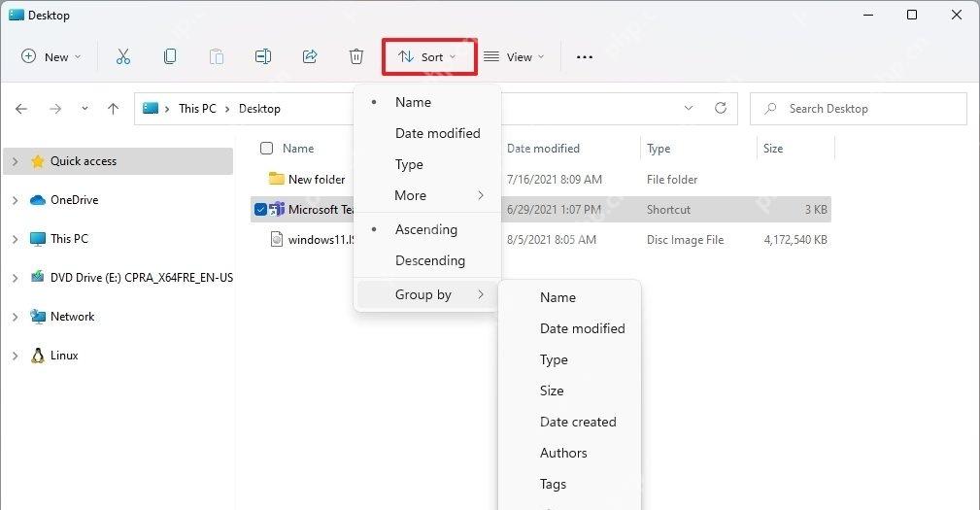Open the Sort dropdown
This screenshot has width=980, height=510.
coord(429,57)
